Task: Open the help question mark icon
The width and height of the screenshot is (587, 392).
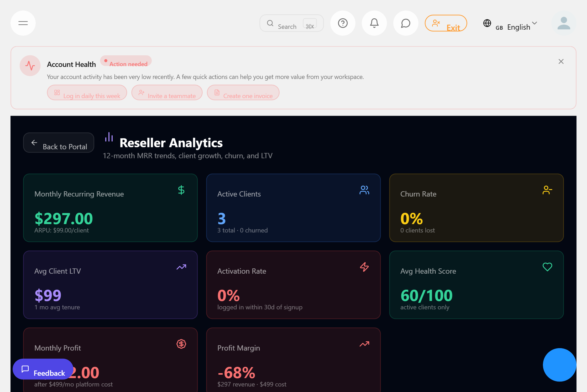Action: point(343,23)
